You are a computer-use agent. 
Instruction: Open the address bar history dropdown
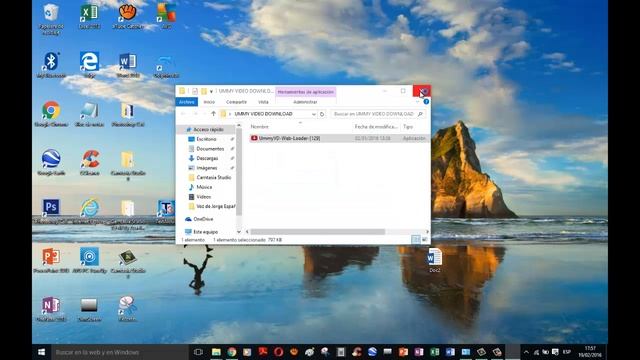point(313,114)
